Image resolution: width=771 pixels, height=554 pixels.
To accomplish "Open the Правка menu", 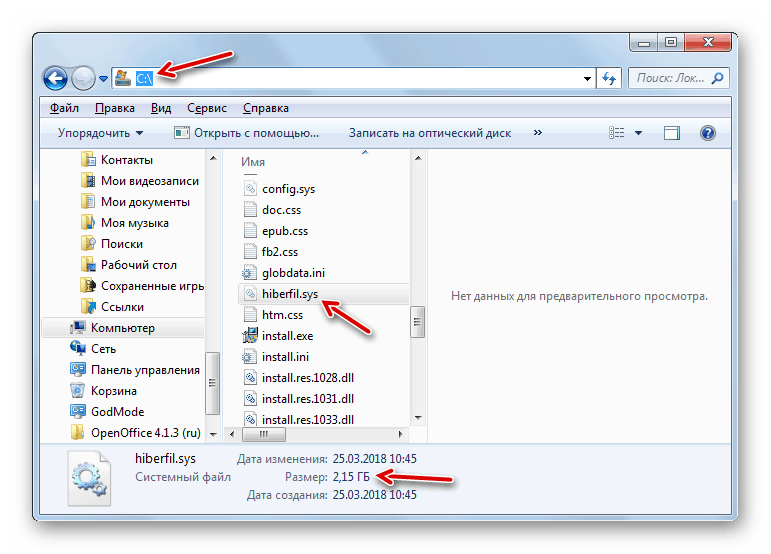I will 115,108.
